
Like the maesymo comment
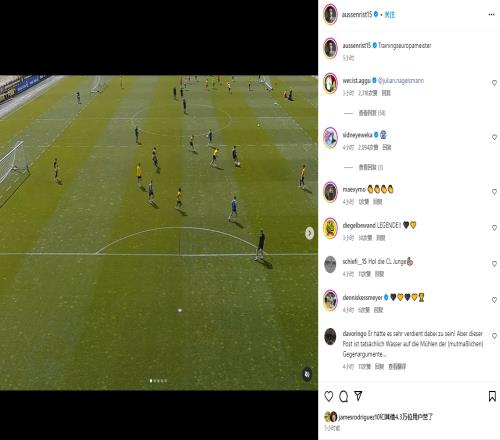pos(494,192)
